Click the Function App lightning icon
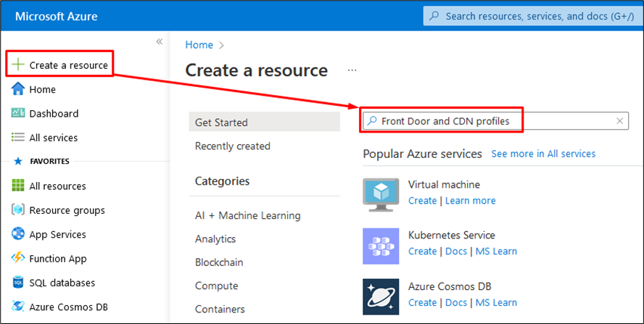Viewport: 644px width, 324px height. (x=18, y=258)
